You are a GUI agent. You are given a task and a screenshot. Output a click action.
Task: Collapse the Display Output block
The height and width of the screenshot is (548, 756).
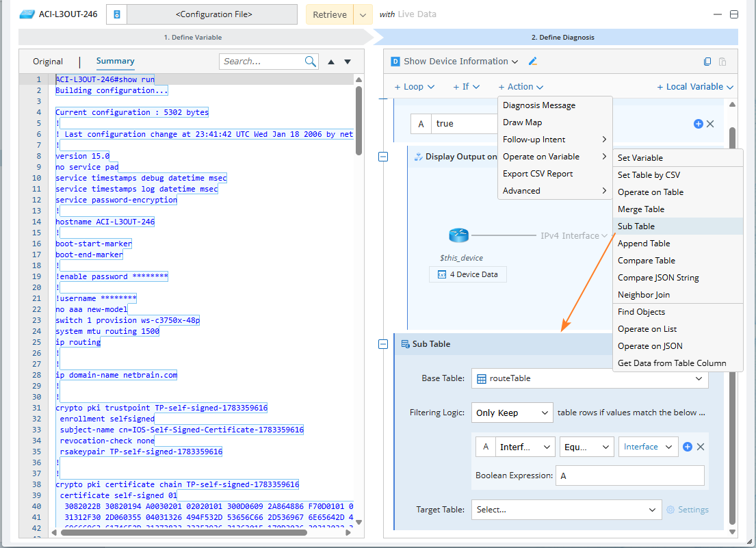tap(383, 157)
